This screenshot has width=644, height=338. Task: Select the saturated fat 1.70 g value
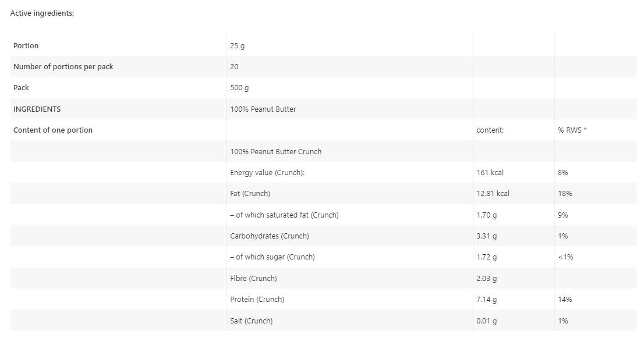[x=486, y=215]
